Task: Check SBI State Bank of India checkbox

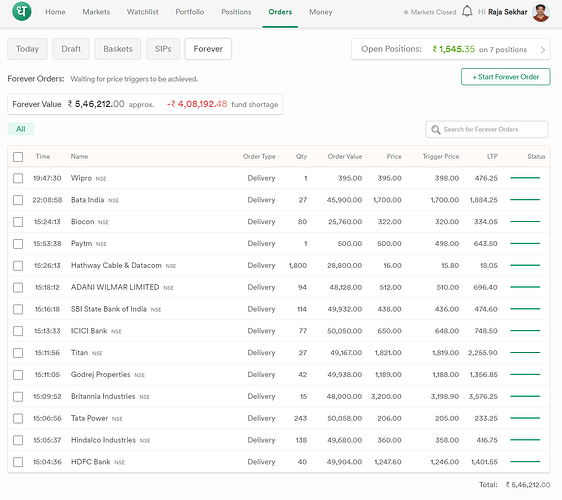Action: (x=18, y=309)
